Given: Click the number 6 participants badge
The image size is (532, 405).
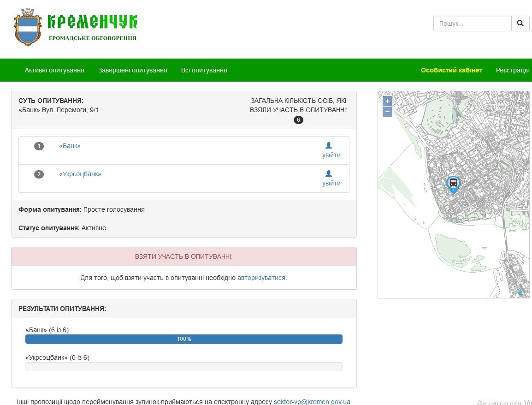Looking at the screenshot, I should pos(298,120).
